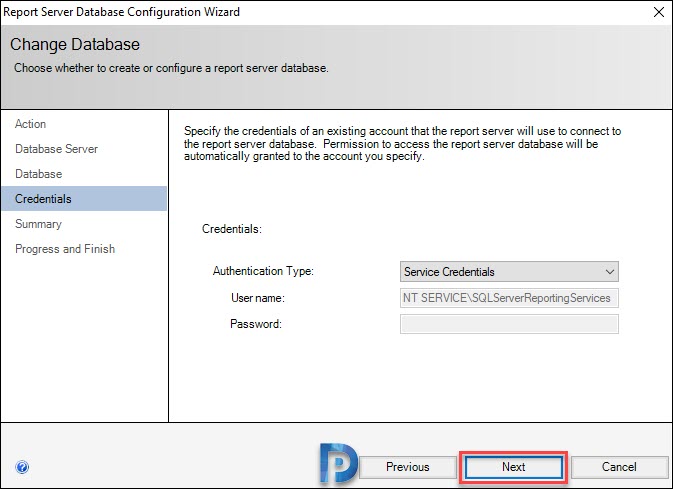Click the wizard title bar text
The width and height of the screenshot is (673, 489).
[121, 12]
